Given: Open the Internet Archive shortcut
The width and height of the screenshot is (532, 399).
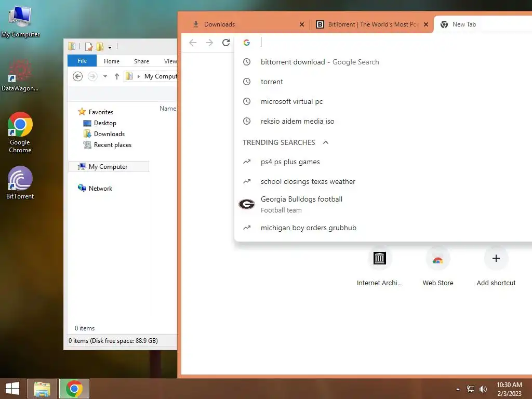Looking at the screenshot, I should point(379,267).
